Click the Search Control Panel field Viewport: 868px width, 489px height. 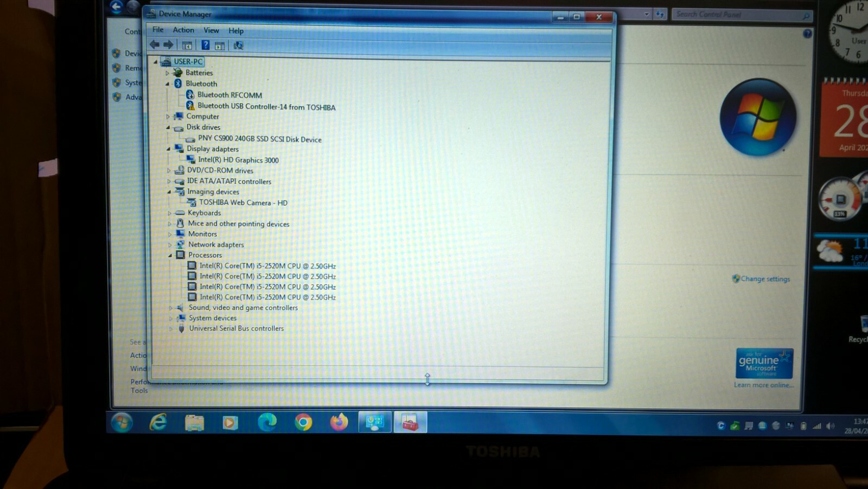[741, 15]
